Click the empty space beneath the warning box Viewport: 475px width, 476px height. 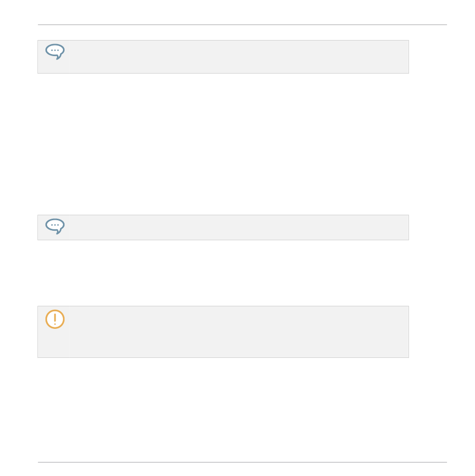(x=223, y=410)
